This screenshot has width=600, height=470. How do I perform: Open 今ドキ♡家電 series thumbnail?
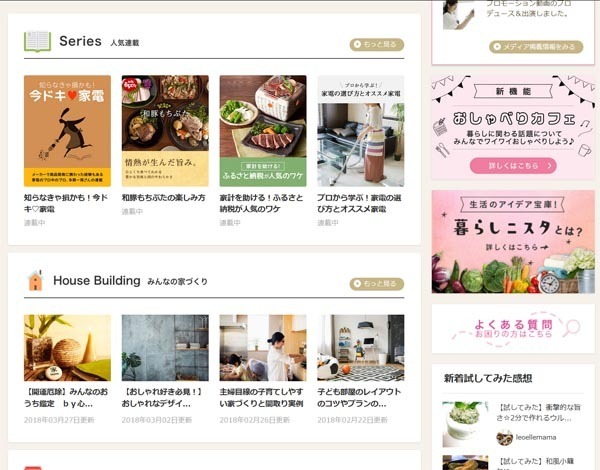pyautogui.click(x=67, y=131)
